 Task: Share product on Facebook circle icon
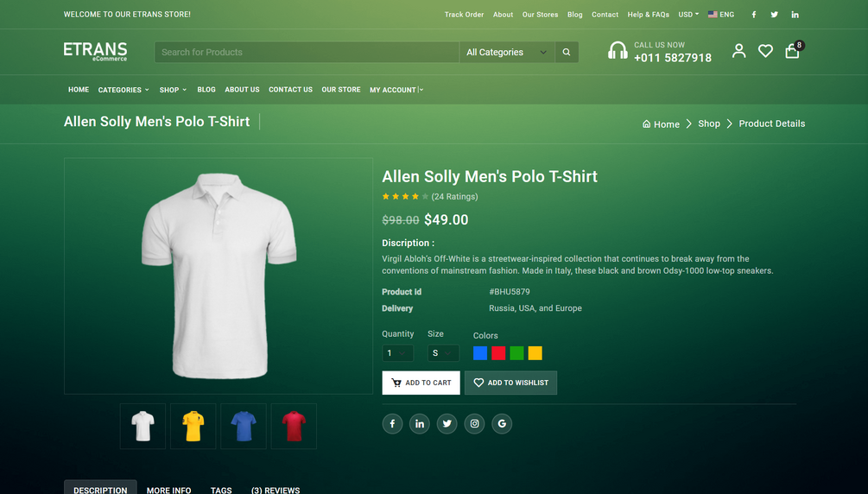[x=392, y=424]
